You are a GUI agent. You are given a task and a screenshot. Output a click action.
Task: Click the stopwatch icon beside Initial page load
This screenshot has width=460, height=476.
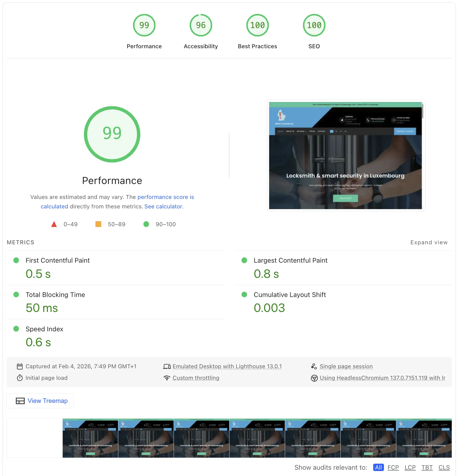(x=20, y=378)
